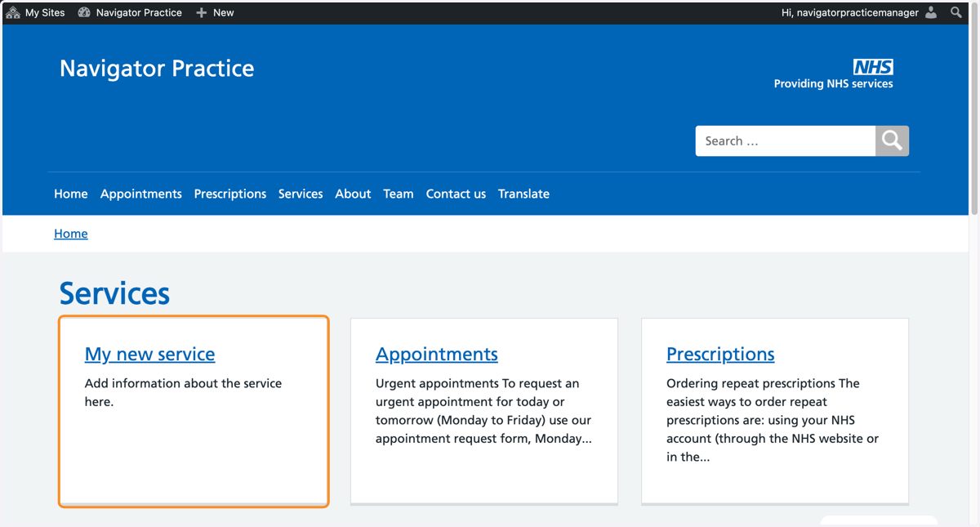Click the NHS logo
Screen dimensions: 980x527
click(x=873, y=66)
